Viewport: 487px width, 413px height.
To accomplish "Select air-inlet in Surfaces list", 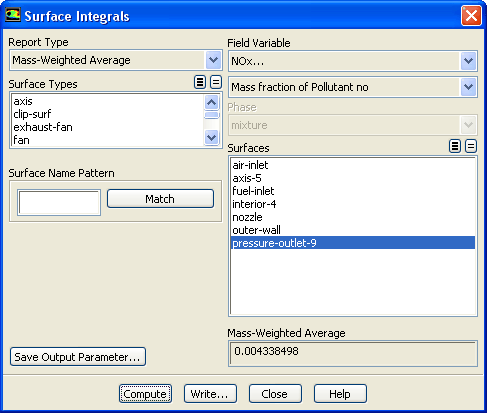I will [250, 165].
